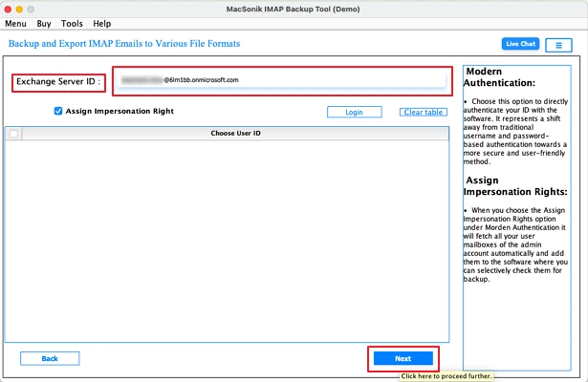Open the Tools menu
Viewport: 588px width, 382px height.
pyautogui.click(x=72, y=24)
